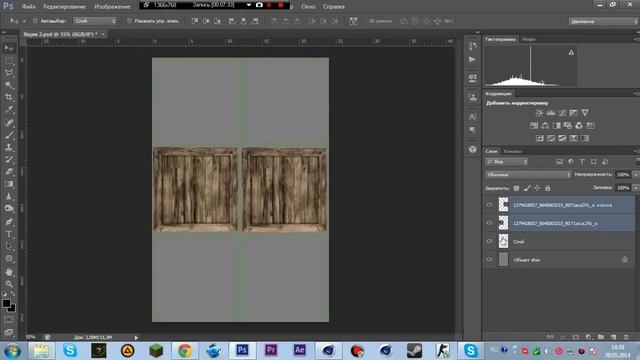Select the Pen tool
Screen dimensions: 640x360
pos(9,222)
